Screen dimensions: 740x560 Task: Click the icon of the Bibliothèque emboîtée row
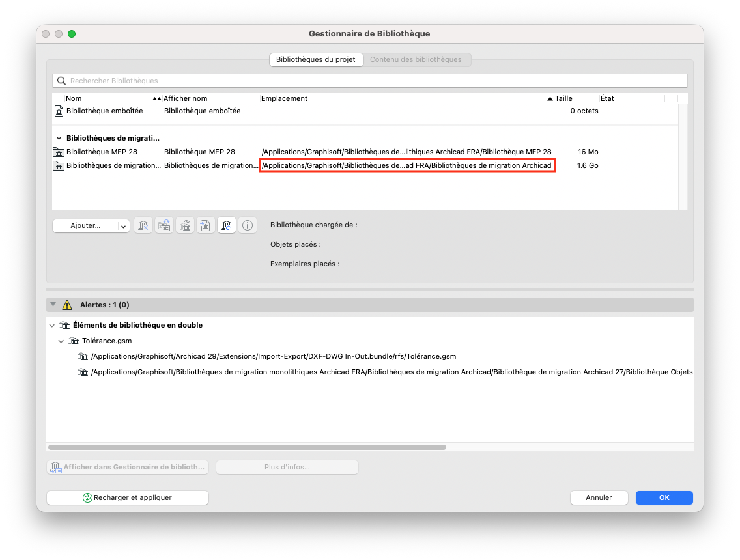point(59,111)
